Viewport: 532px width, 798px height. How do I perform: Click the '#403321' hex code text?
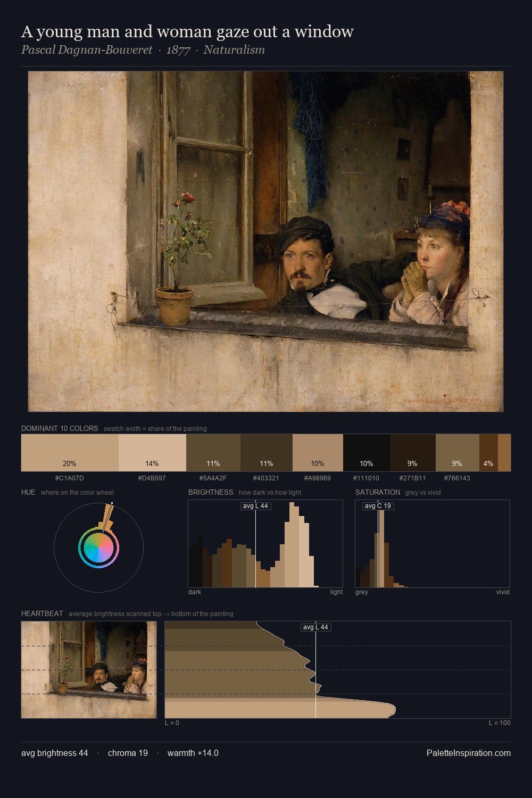click(267, 478)
